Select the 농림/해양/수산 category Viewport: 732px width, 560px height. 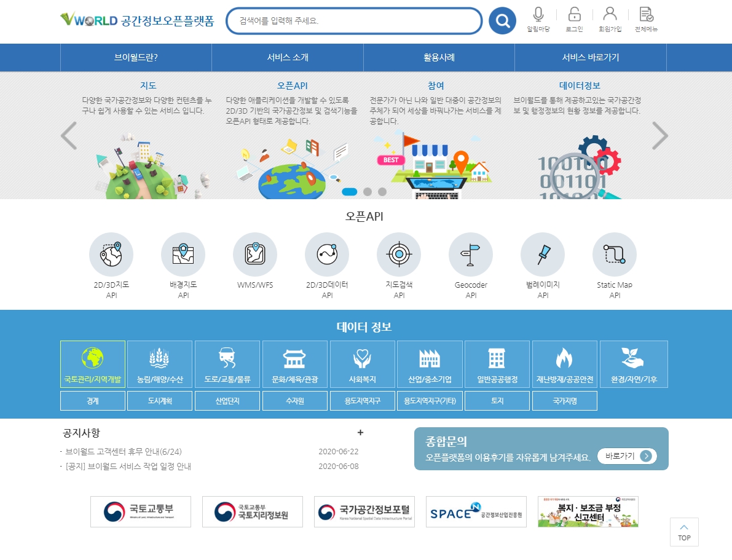(x=160, y=365)
